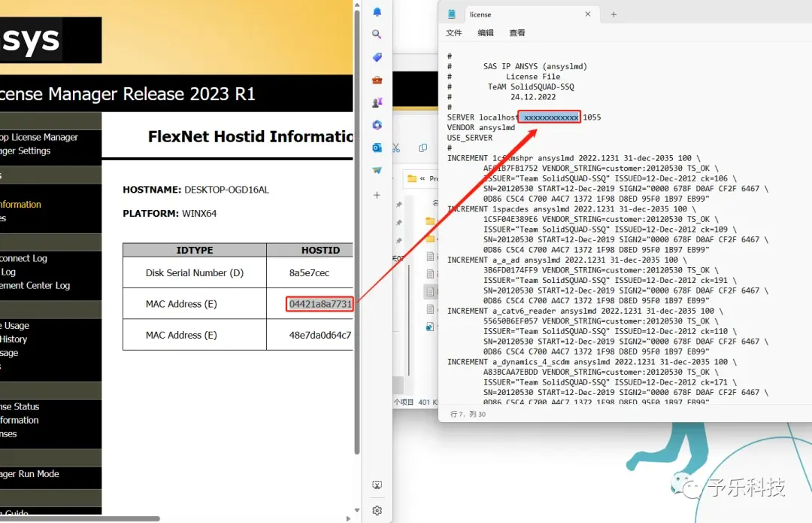Click the selected xxxxxxxxxxxx placeholder in Notepad
Image resolution: width=812 pixels, height=523 pixels.
(x=550, y=117)
